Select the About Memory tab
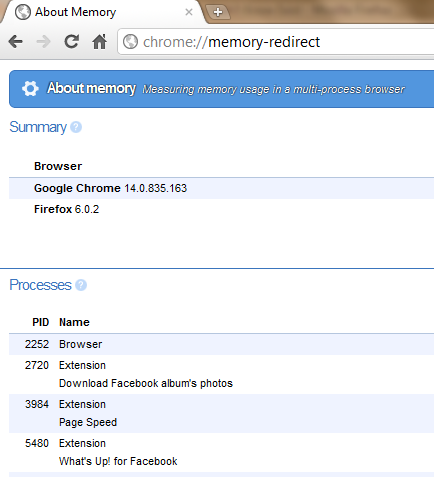Image resolution: width=434 pixels, height=477 pixels. [x=100, y=12]
